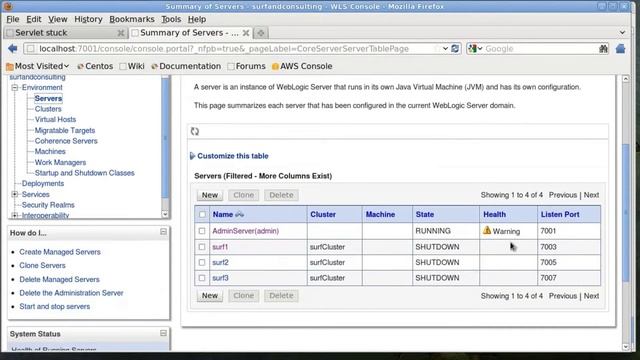Click the top New button above the table
The image size is (640, 360).
[x=210, y=195]
